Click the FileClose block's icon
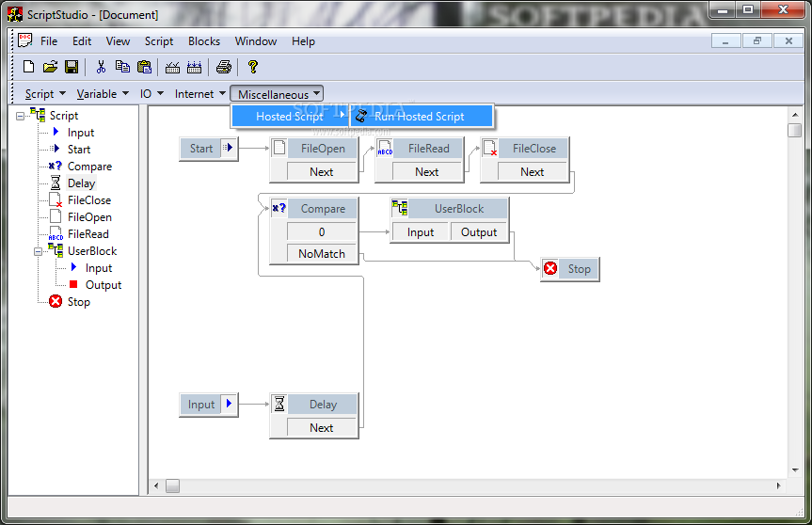The image size is (812, 525). pos(490,148)
